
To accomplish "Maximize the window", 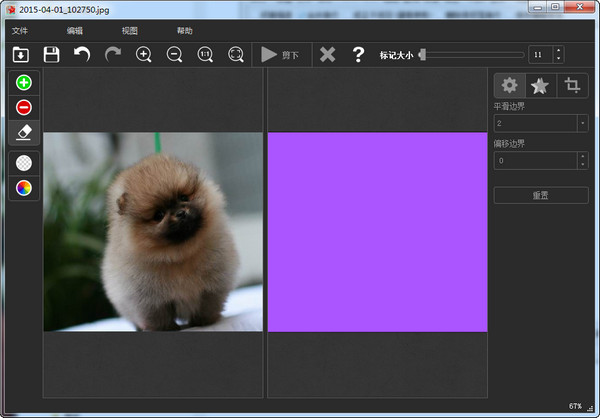I will click(x=555, y=7).
